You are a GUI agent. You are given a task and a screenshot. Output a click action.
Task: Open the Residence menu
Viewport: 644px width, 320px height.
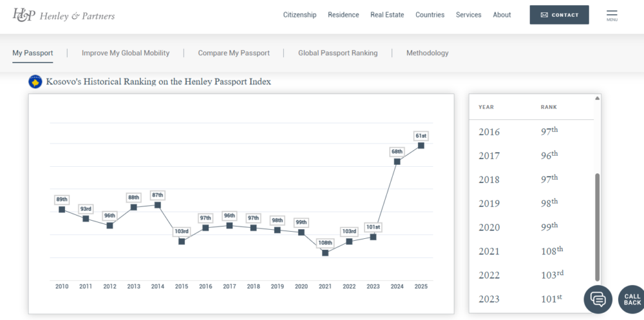pos(343,15)
